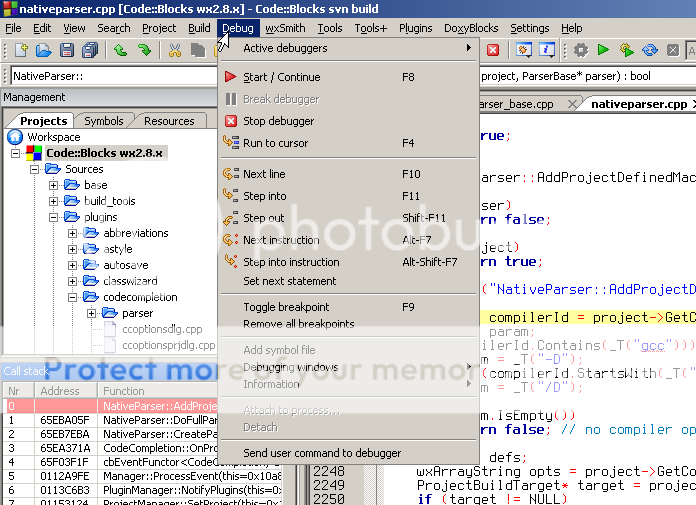The image size is (696, 505).
Task: Open the Settings menu
Action: tap(530, 28)
